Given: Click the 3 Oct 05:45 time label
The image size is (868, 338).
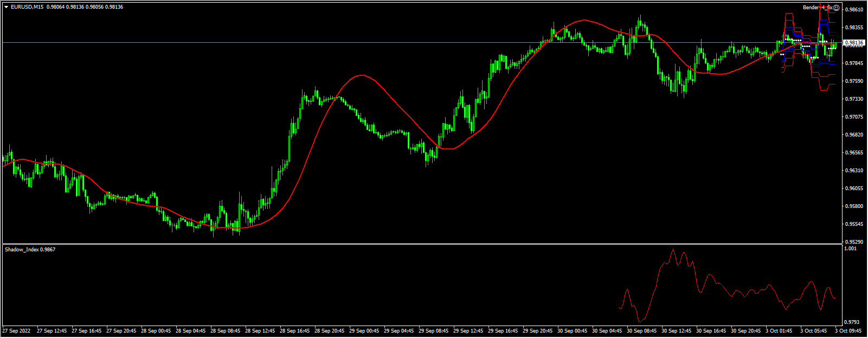Looking at the screenshot, I should (x=814, y=330).
